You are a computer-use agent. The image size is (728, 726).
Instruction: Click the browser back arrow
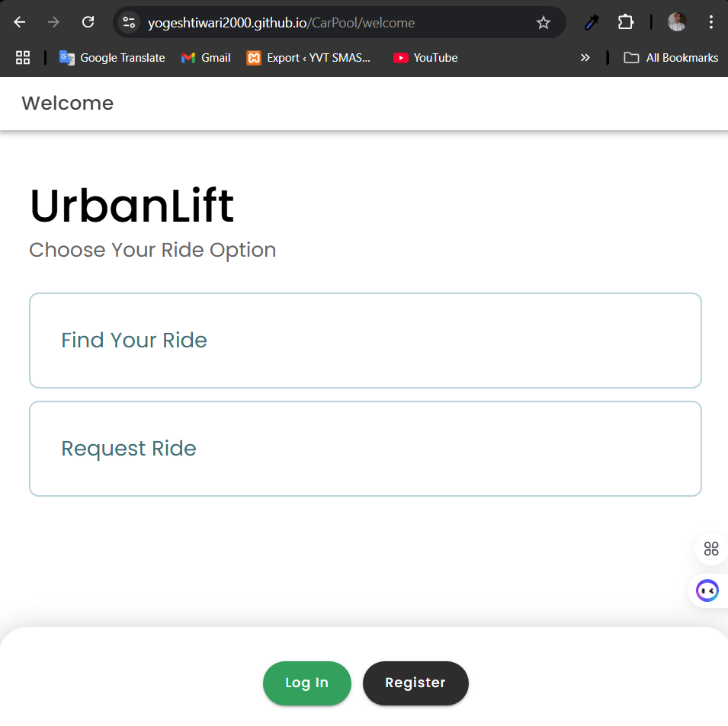point(20,22)
